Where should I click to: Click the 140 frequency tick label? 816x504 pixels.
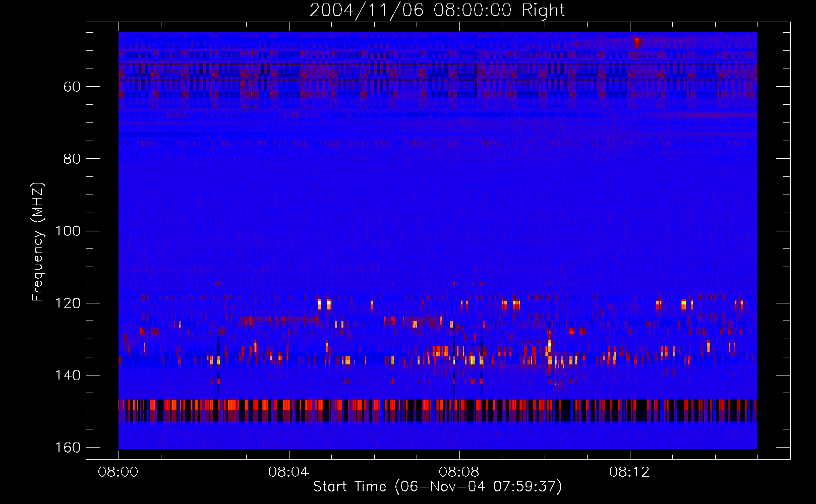pos(68,375)
